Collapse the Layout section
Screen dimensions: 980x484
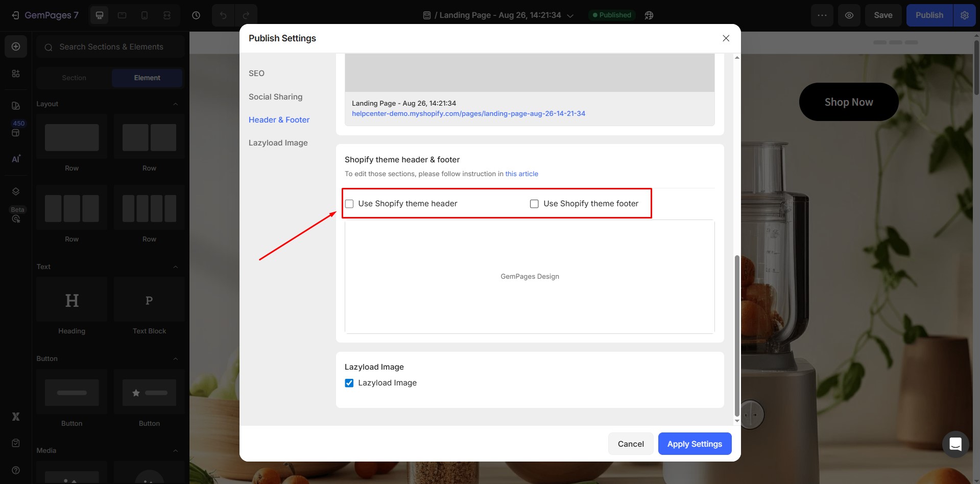pos(176,104)
